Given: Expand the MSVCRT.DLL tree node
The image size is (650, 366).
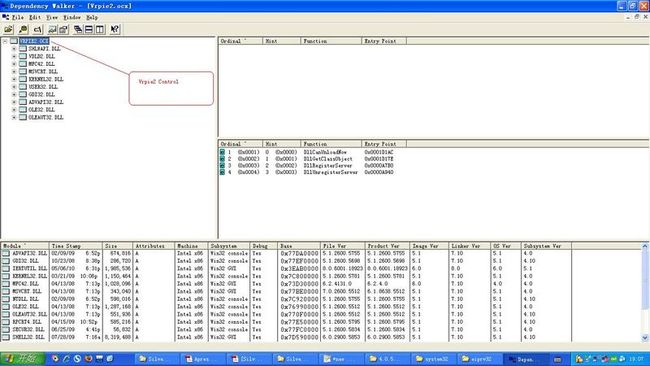Looking at the screenshot, I should [x=14, y=71].
